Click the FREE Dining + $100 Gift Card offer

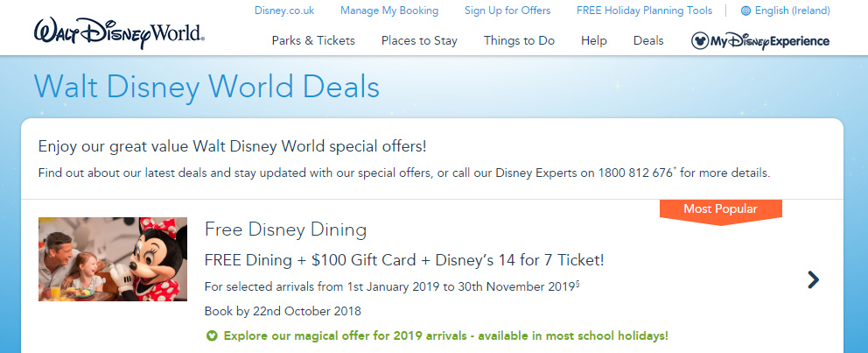403,260
